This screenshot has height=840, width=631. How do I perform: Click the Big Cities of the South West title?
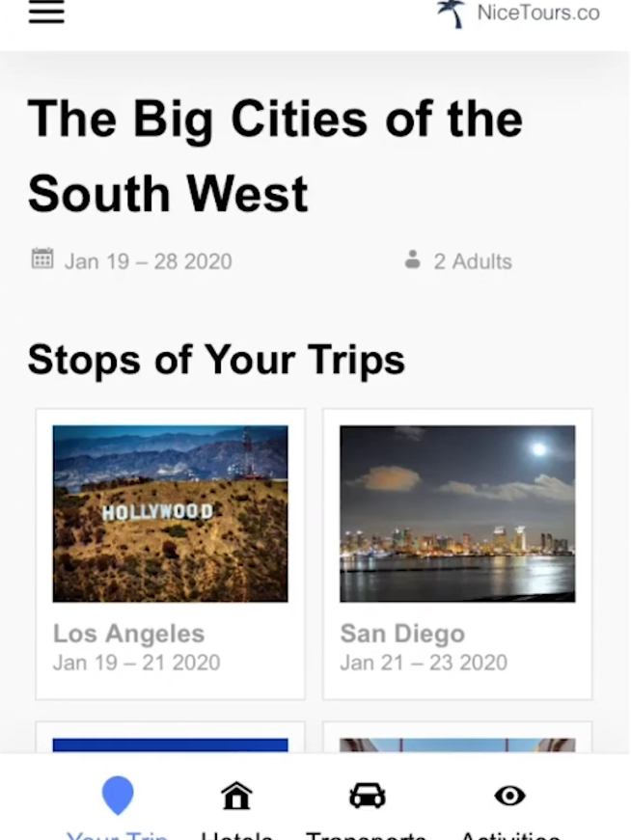coord(275,156)
